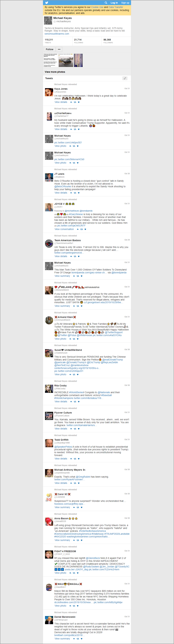Viewport: 174px width, 644px height.
Task: Open the text-image photo thumbnail
Action: [51, 60]
